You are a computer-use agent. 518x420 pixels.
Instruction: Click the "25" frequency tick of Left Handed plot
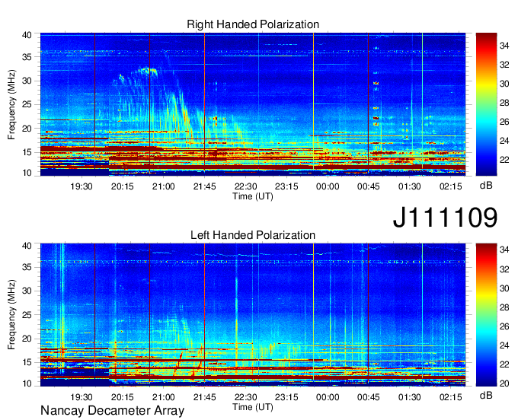click(27, 315)
